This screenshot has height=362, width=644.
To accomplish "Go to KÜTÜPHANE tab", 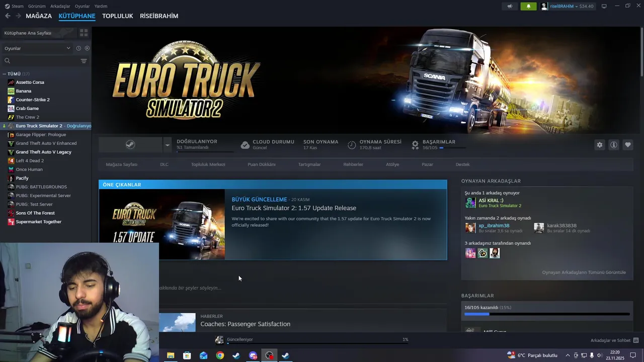I will click(77, 16).
